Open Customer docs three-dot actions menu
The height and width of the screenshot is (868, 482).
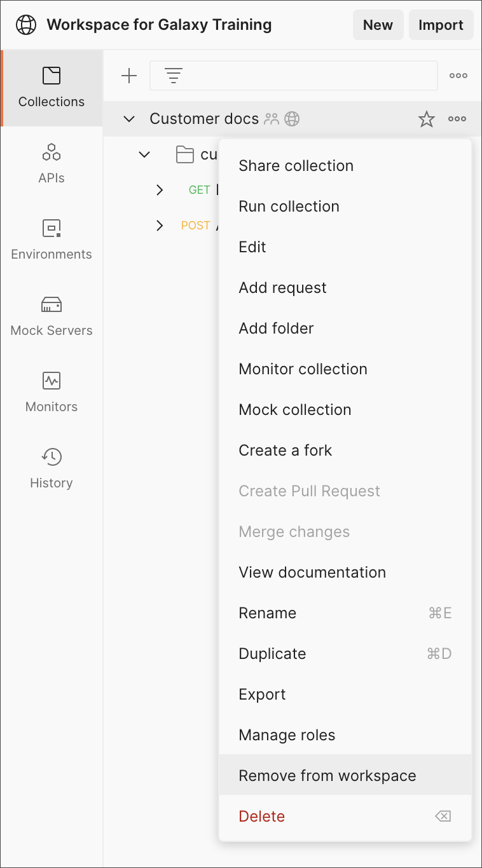(457, 119)
